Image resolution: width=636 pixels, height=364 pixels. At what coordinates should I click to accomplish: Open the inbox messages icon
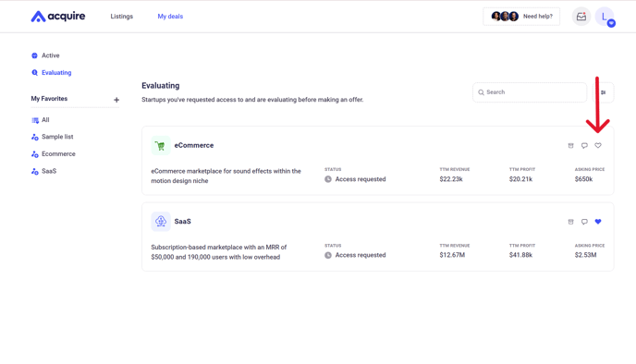[x=581, y=17]
